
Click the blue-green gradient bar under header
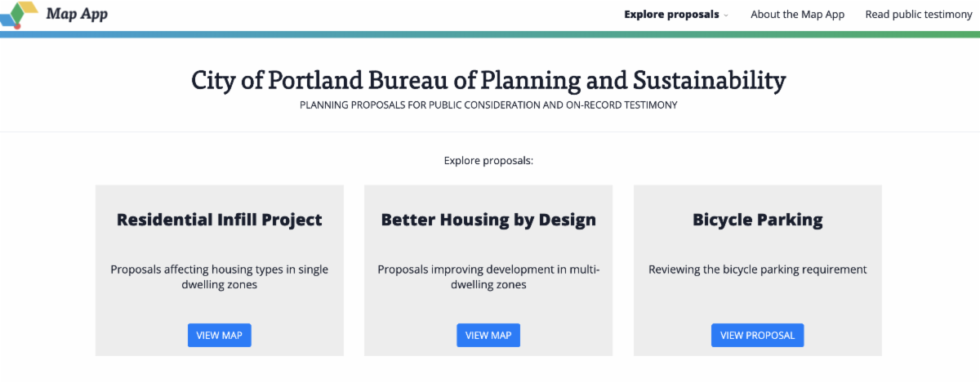pyautogui.click(x=490, y=34)
